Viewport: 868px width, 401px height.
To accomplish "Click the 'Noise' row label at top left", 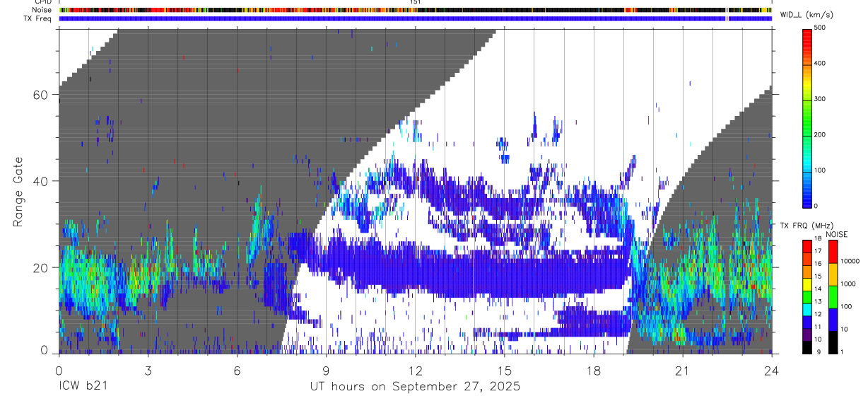I will click(42, 11).
